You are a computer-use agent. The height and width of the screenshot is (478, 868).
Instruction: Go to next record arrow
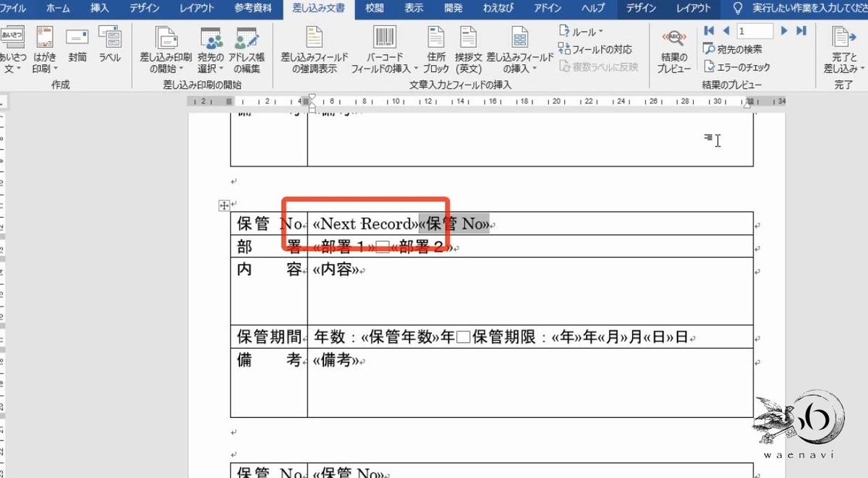[x=784, y=31]
